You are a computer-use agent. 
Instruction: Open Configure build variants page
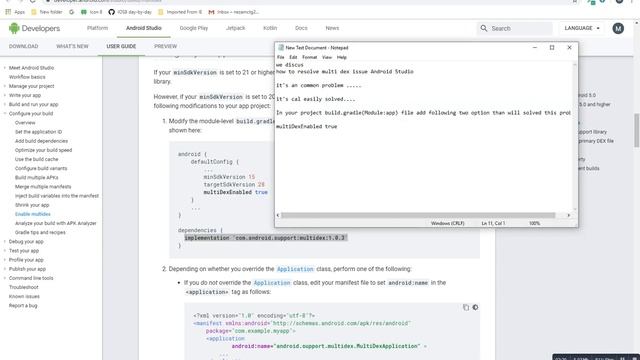tap(41, 169)
